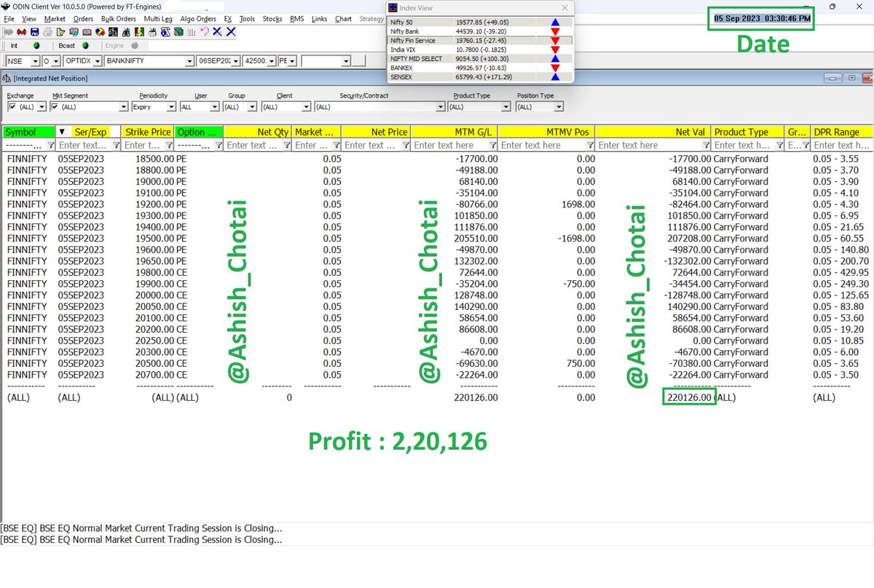874x588 pixels.
Task: Open the Market menu
Action: (55, 19)
